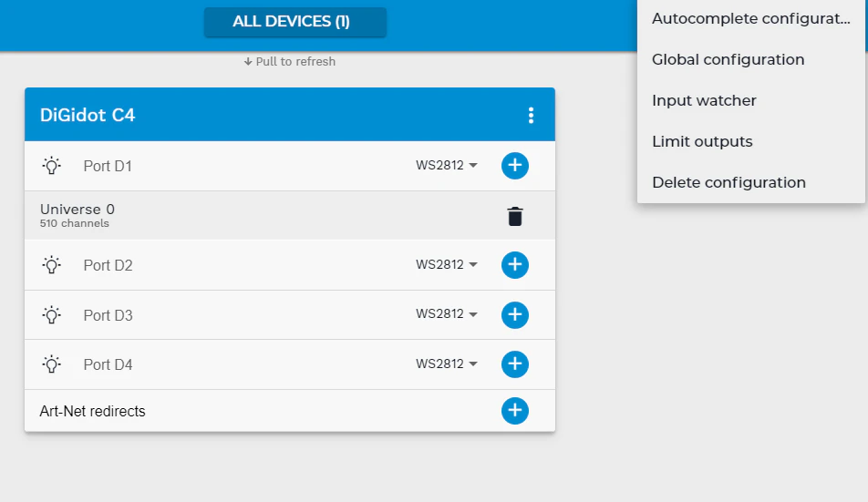The image size is (868, 502).
Task: Click the 510 channels subtitle
Action: (74, 223)
